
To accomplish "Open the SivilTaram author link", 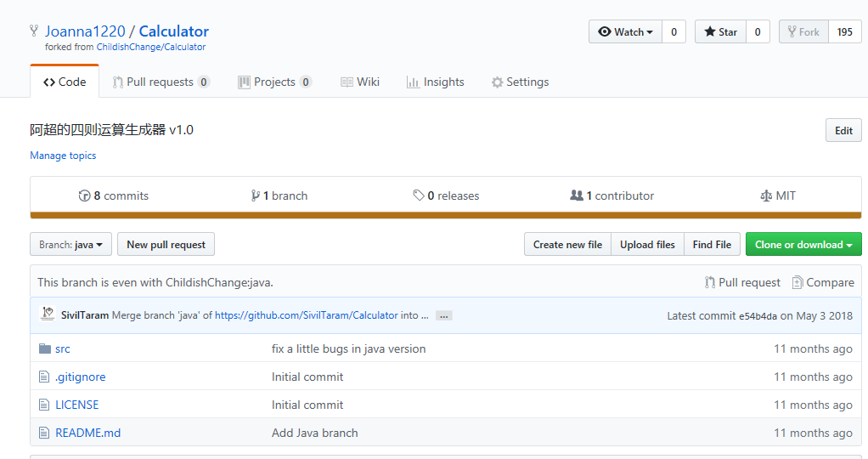I will click(x=85, y=315).
